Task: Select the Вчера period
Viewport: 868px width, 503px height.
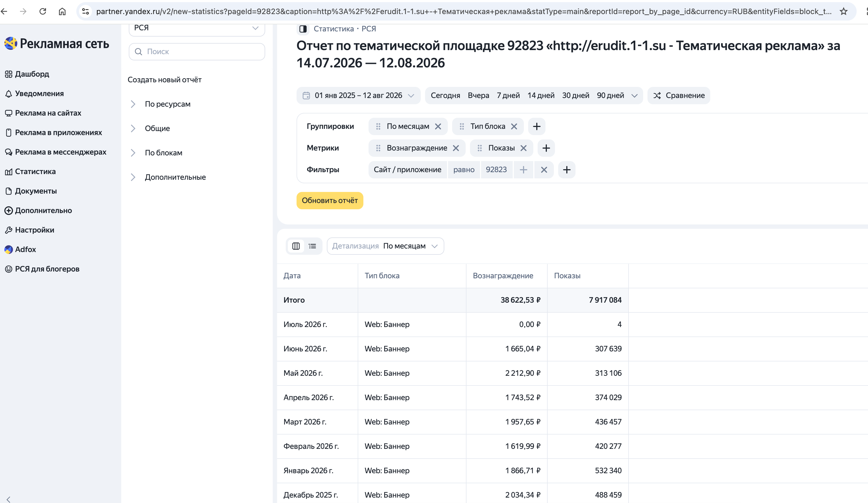Action: 478,96
